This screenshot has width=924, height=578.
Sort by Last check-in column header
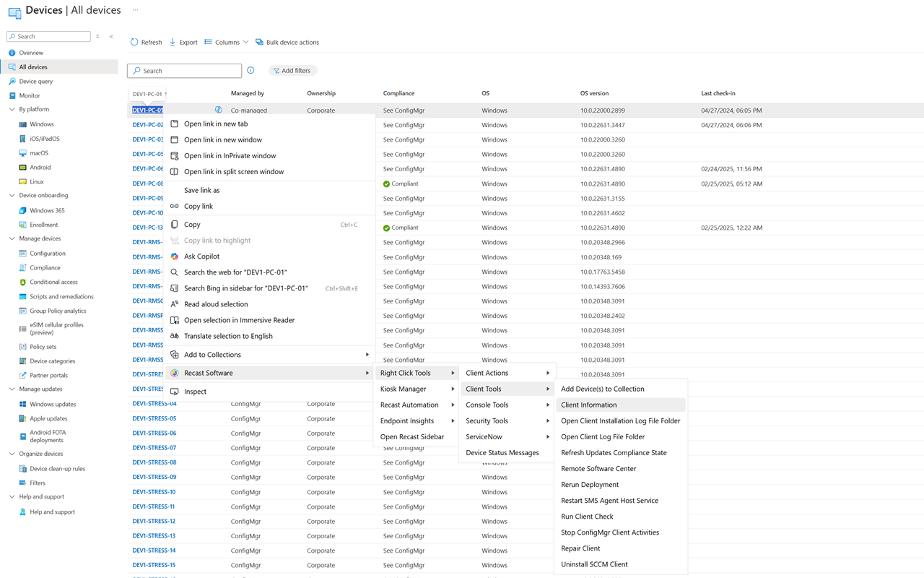click(718, 93)
